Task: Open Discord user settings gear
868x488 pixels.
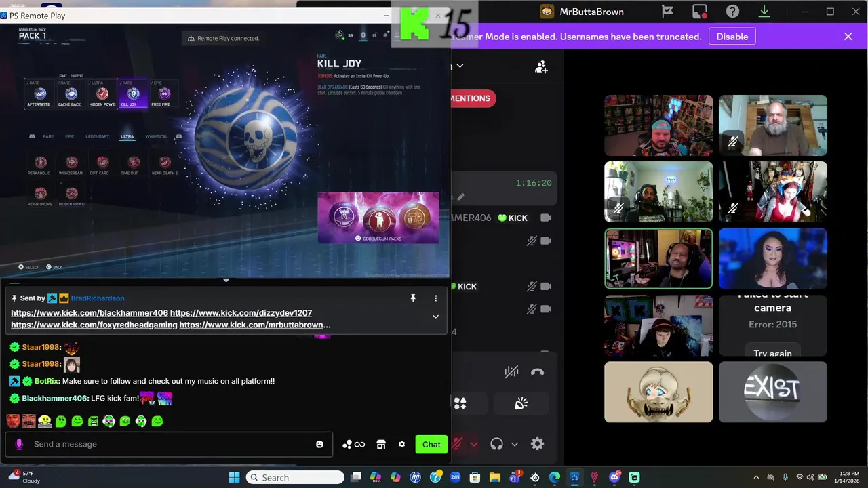Action: pos(537,444)
